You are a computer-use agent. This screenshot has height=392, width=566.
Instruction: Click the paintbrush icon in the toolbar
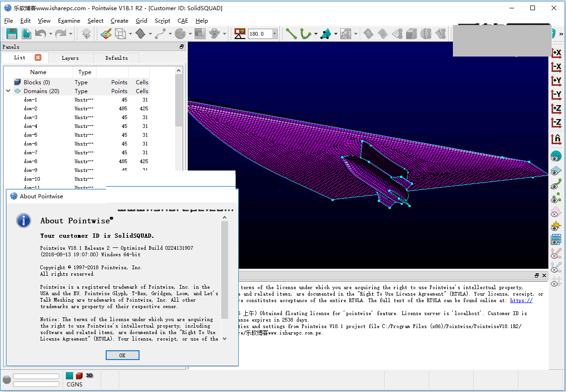tap(106, 34)
